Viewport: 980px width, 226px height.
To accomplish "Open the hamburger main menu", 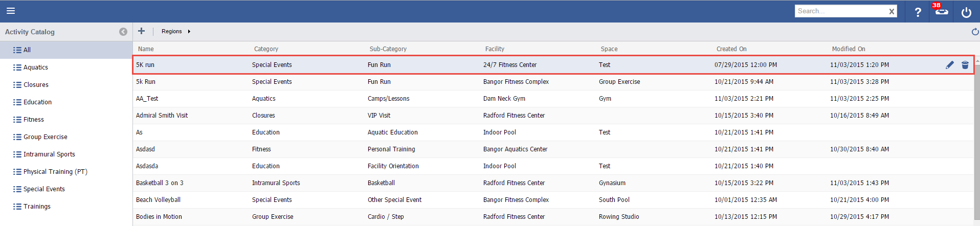I will pyautogui.click(x=11, y=11).
